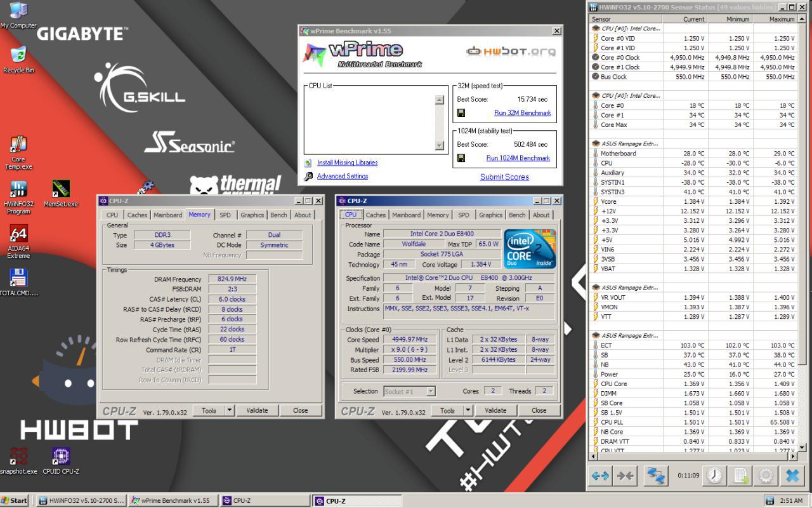Click HWiNFO expand columns arrows icon
The image size is (812, 508).
600,475
